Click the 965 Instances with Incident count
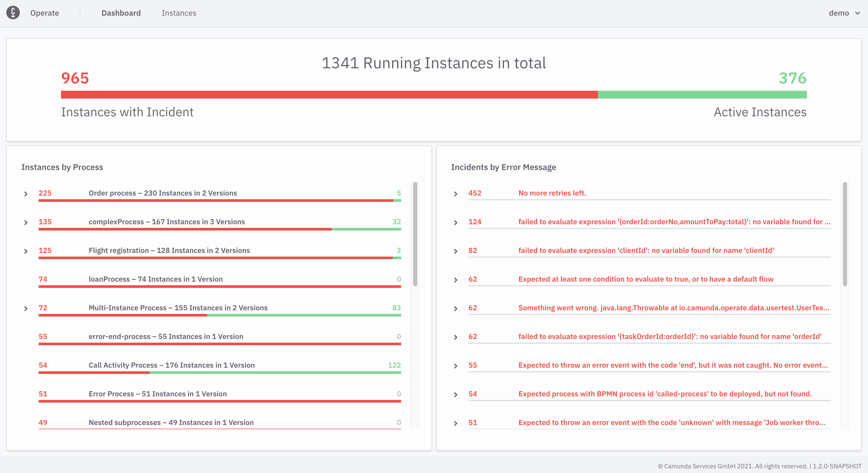The height and width of the screenshot is (473, 868). tap(75, 78)
